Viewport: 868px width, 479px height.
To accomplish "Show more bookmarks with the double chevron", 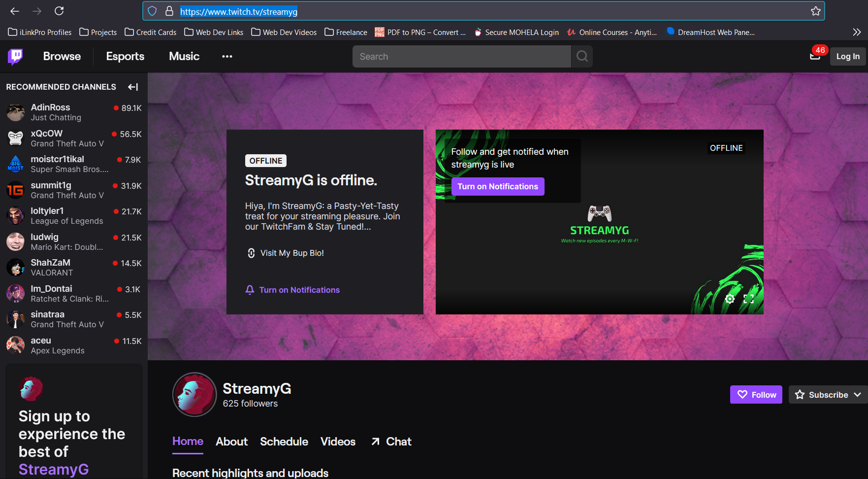I will 857,32.
